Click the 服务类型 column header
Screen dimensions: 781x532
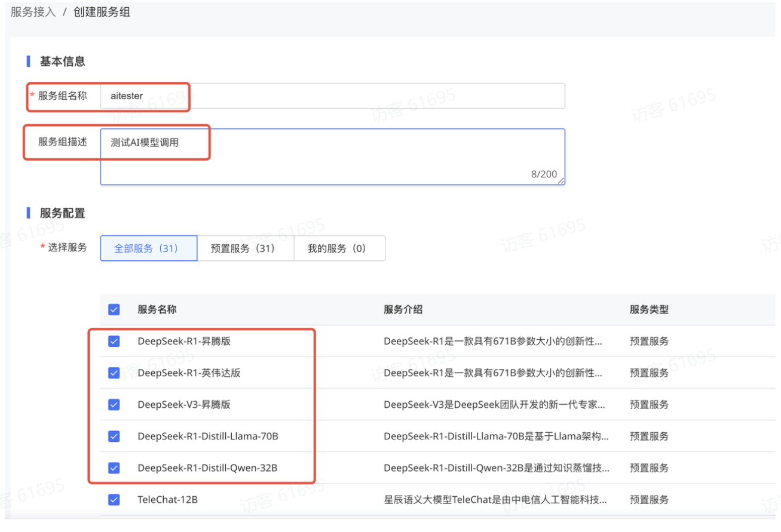(649, 309)
